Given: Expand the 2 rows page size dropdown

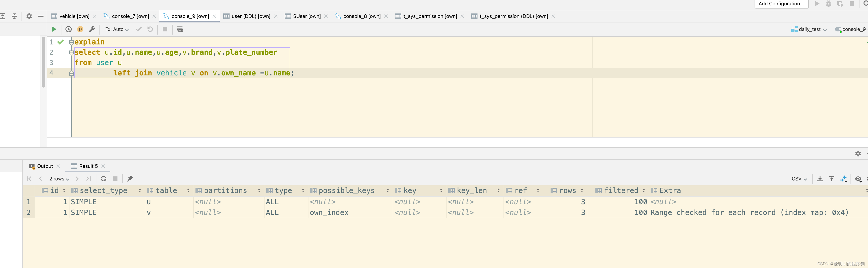Looking at the screenshot, I should 59,179.
